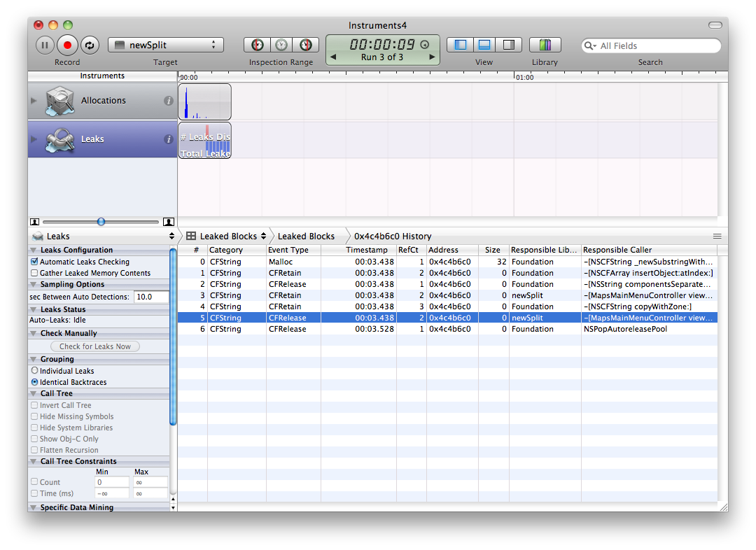Select Individual Leaks grouping
The width and height of the screenshot is (756, 550).
(35, 371)
